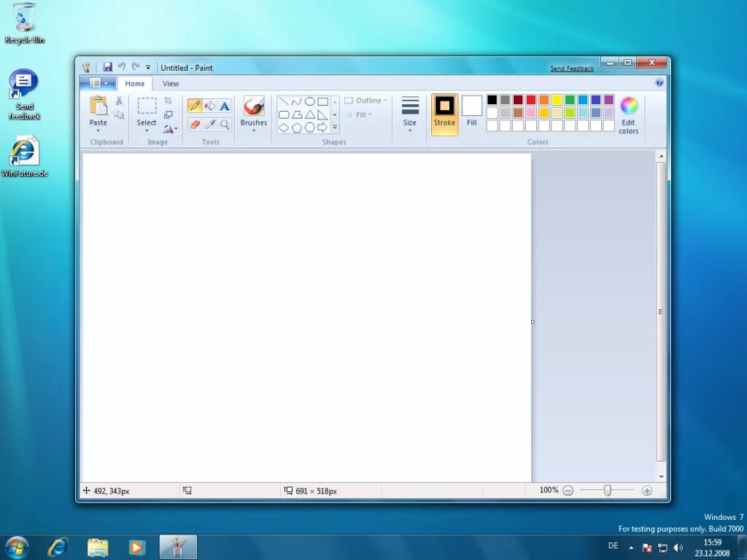Open the blue Paint application menu button

coord(98,83)
